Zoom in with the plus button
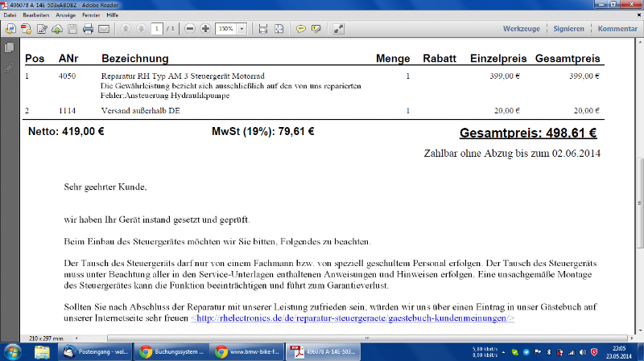The height and width of the screenshot is (361, 644). [205, 29]
